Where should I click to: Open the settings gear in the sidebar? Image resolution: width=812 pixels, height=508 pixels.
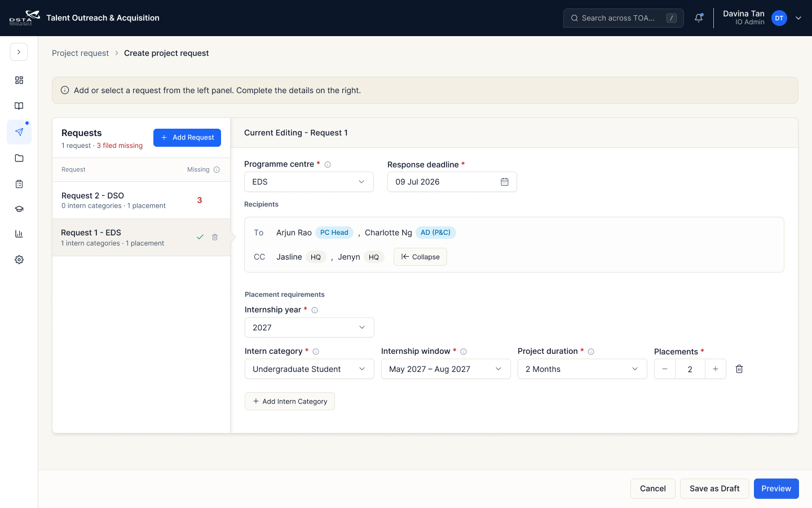pyautogui.click(x=19, y=260)
